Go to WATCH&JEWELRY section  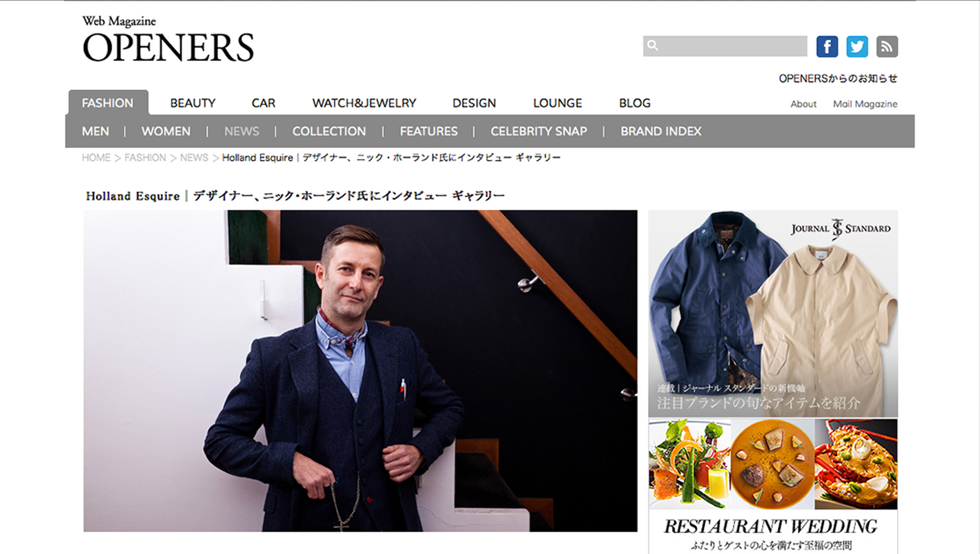point(364,103)
